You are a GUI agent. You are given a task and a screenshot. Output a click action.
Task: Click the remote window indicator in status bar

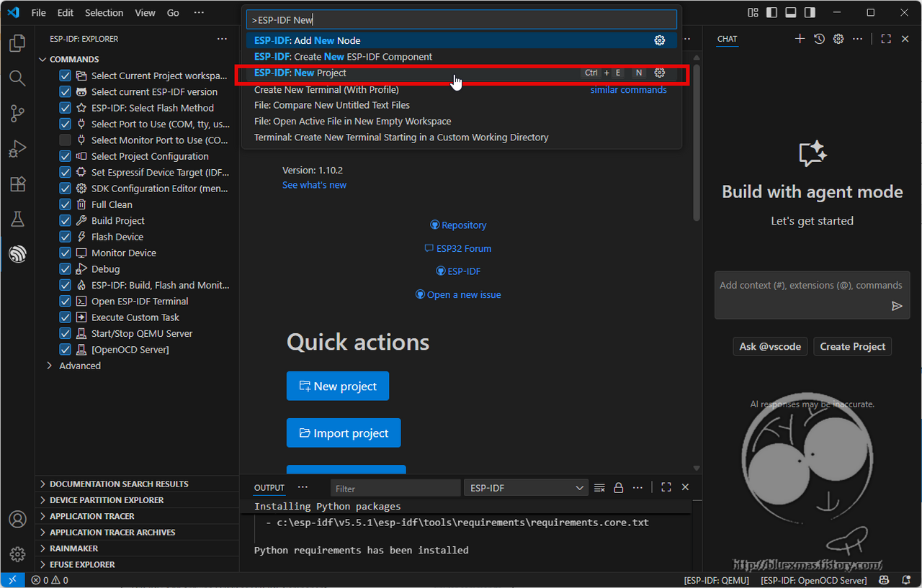[x=12, y=580]
